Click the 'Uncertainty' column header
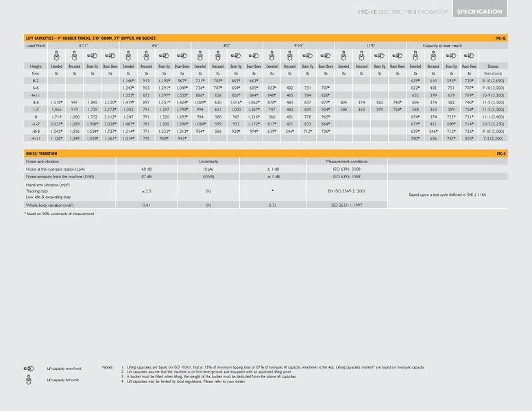The image size is (532, 411). 208,162
